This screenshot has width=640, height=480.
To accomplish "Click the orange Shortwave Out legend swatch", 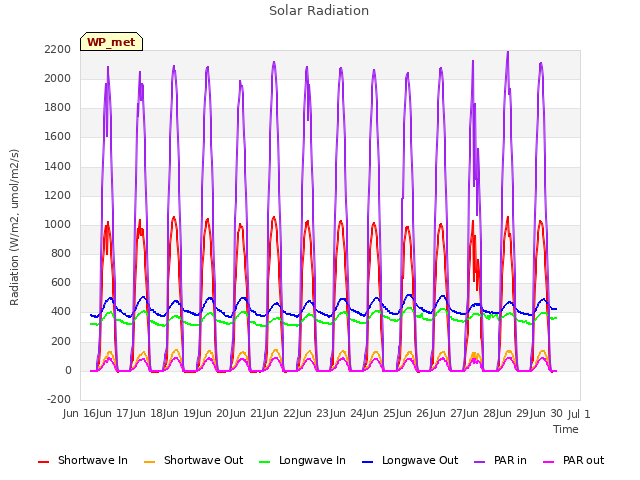I will [x=149, y=462].
